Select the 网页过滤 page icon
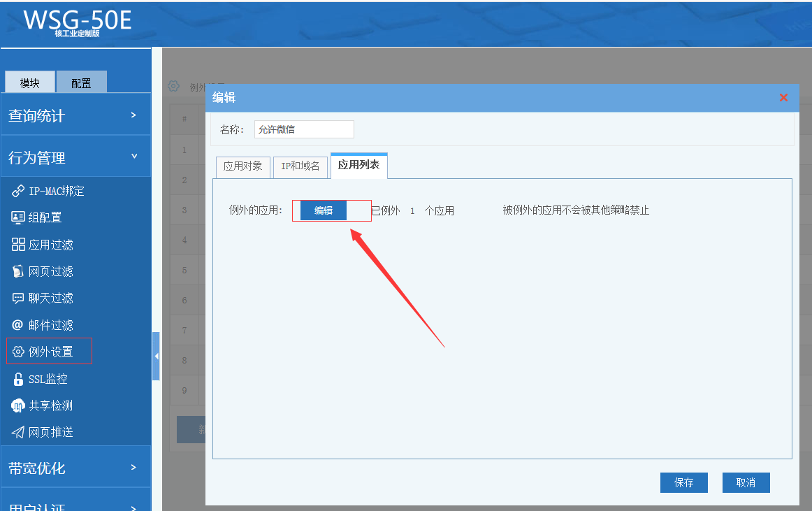The width and height of the screenshot is (812, 511). coord(18,271)
